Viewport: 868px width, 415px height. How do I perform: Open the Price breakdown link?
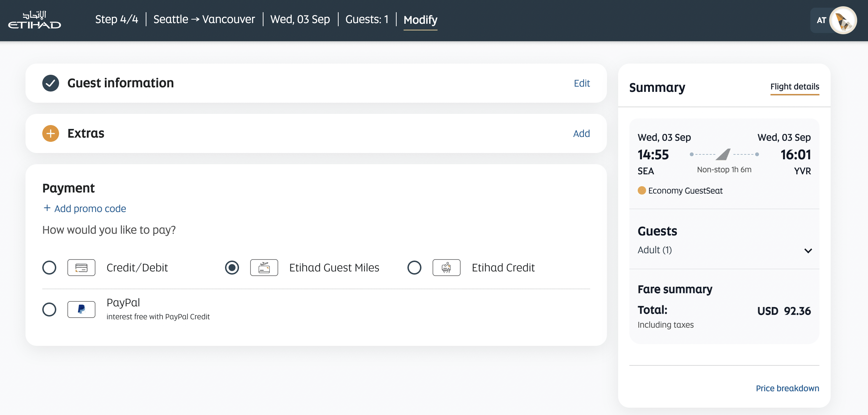click(787, 388)
